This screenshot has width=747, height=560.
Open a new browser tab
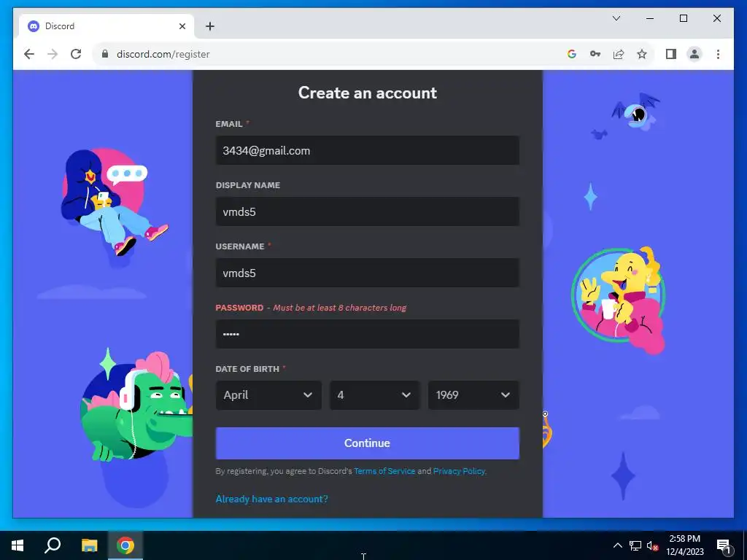pos(210,26)
